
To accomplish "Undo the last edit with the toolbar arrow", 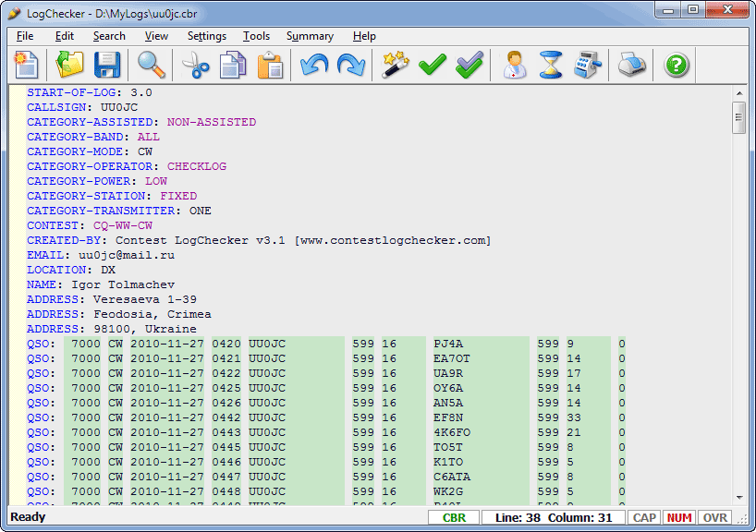I will click(x=314, y=65).
